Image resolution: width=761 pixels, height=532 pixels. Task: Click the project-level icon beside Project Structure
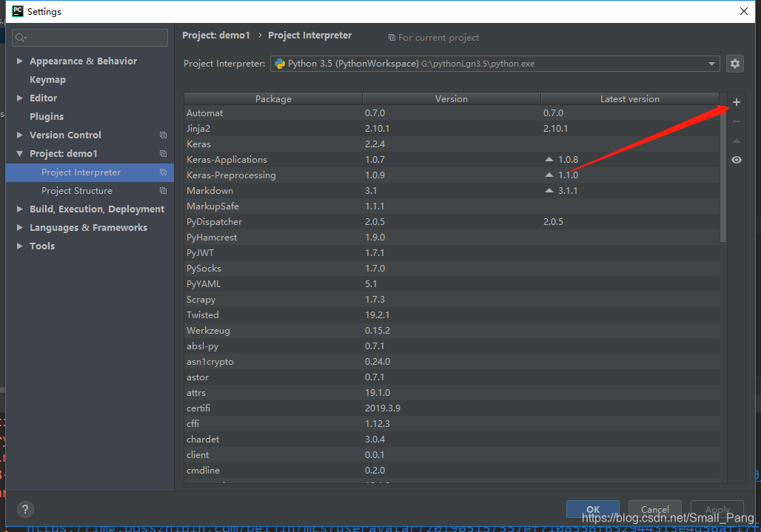[x=163, y=191]
